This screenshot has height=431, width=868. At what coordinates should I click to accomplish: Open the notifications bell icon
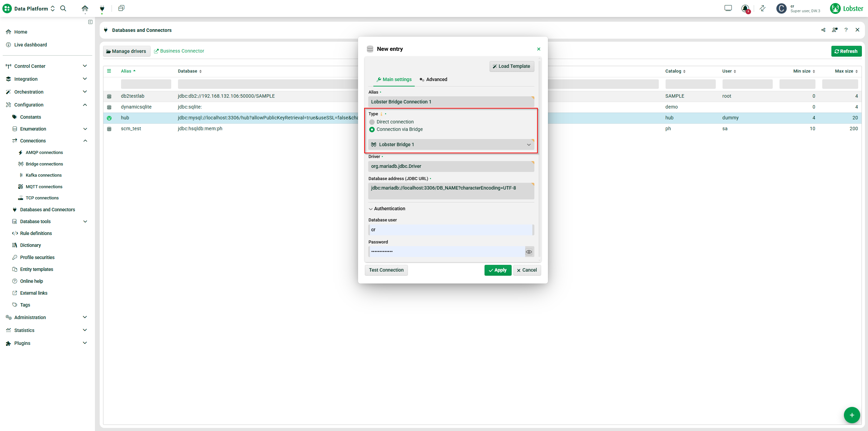745,8
